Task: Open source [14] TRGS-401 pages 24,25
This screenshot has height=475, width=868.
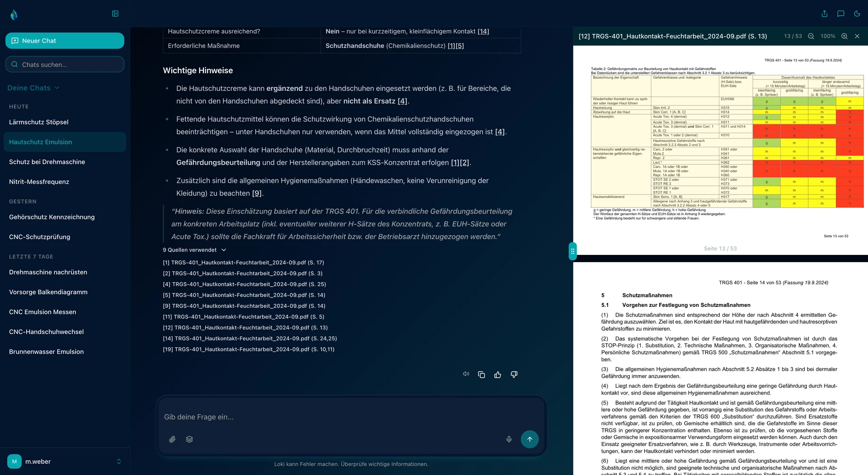Action: (x=250, y=339)
